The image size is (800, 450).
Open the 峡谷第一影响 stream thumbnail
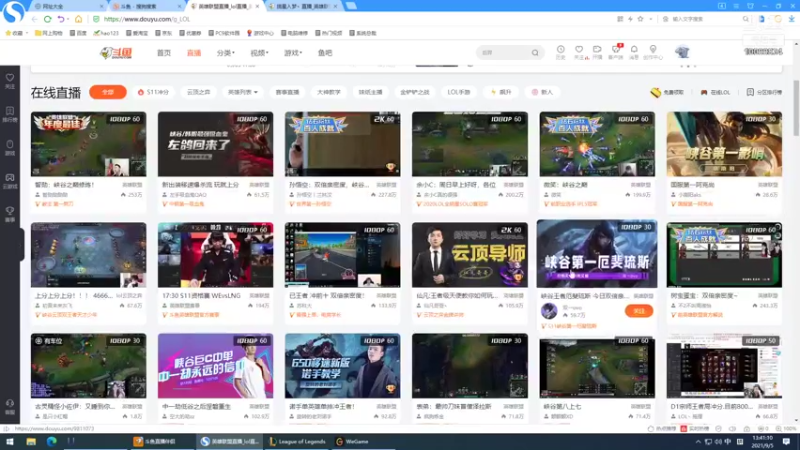(724, 144)
